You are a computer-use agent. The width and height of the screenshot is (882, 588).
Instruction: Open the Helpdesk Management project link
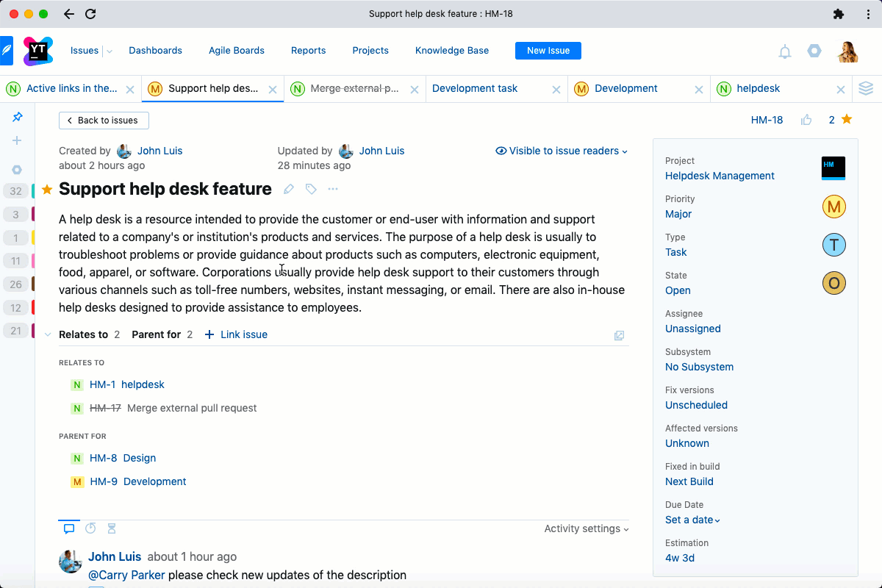point(720,176)
